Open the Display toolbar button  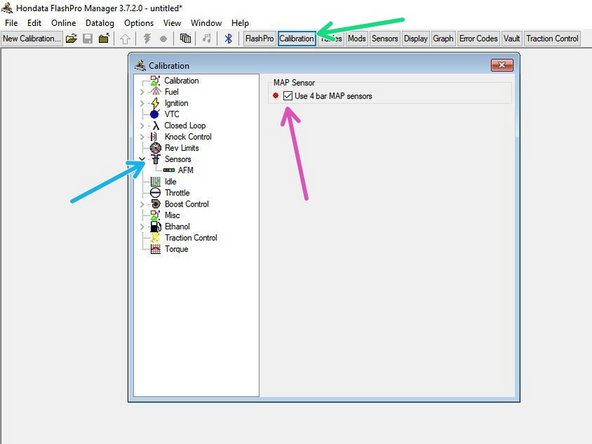pos(415,39)
